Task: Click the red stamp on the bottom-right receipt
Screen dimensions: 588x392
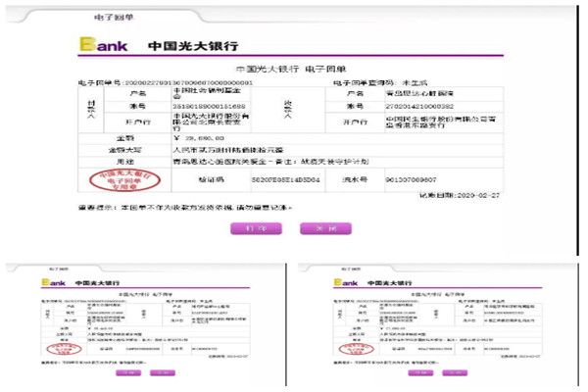Action: 356,349
